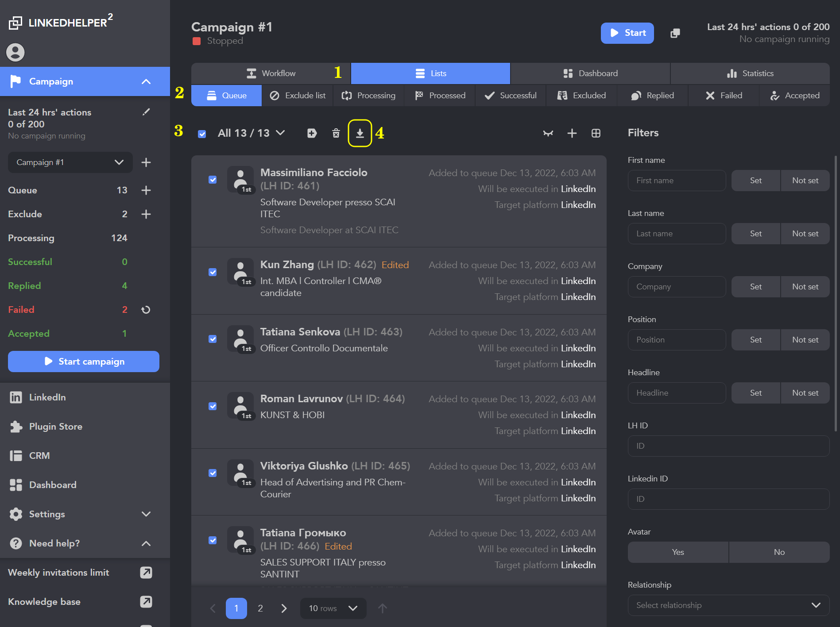Expand the Settings menu
The image size is (840, 627).
click(146, 514)
